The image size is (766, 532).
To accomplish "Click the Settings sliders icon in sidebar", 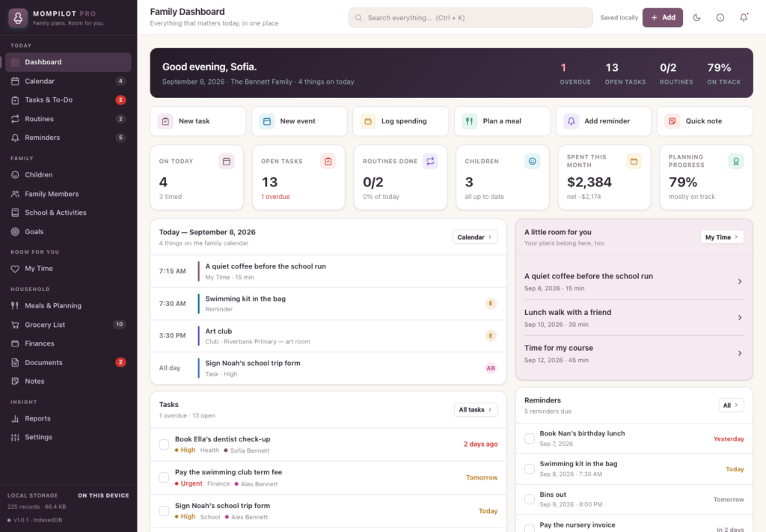I will click(15, 437).
